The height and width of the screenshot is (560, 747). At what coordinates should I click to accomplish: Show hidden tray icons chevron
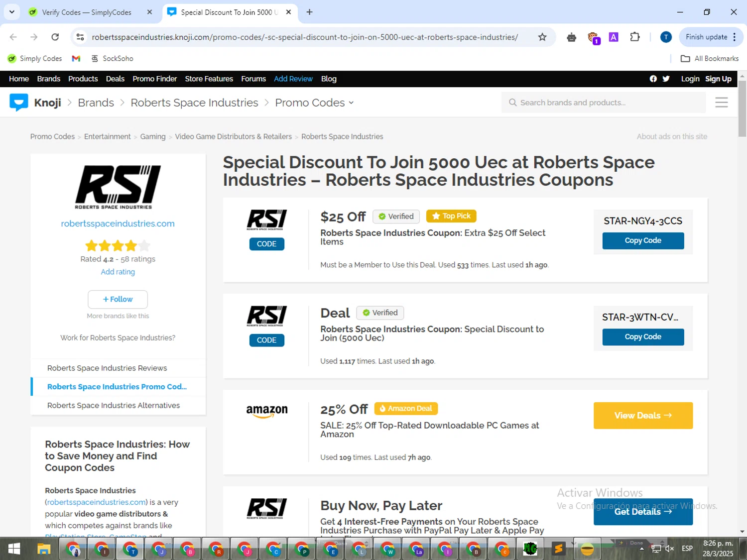pyautogui.click(x=641, y=549)
